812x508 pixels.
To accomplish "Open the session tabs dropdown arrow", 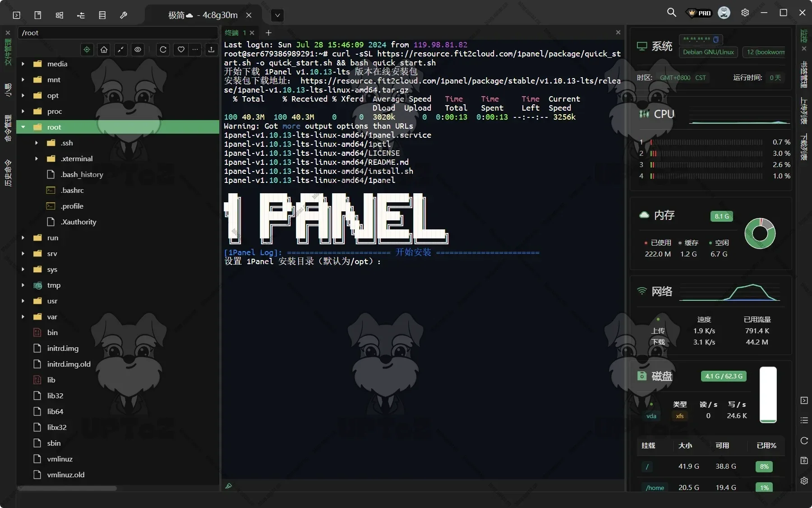I will (x=277, y=15).
